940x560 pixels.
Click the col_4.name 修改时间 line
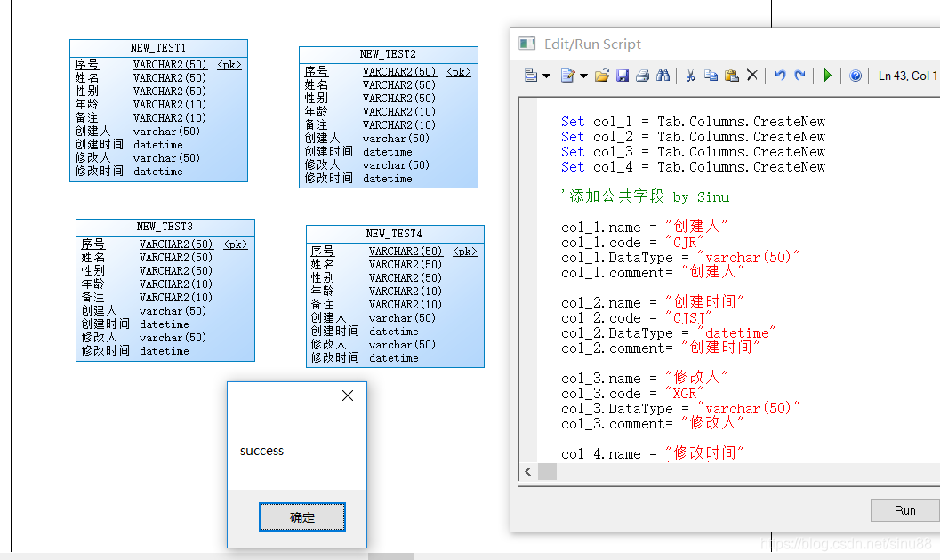pyautogui.click(x=652, y=453)
